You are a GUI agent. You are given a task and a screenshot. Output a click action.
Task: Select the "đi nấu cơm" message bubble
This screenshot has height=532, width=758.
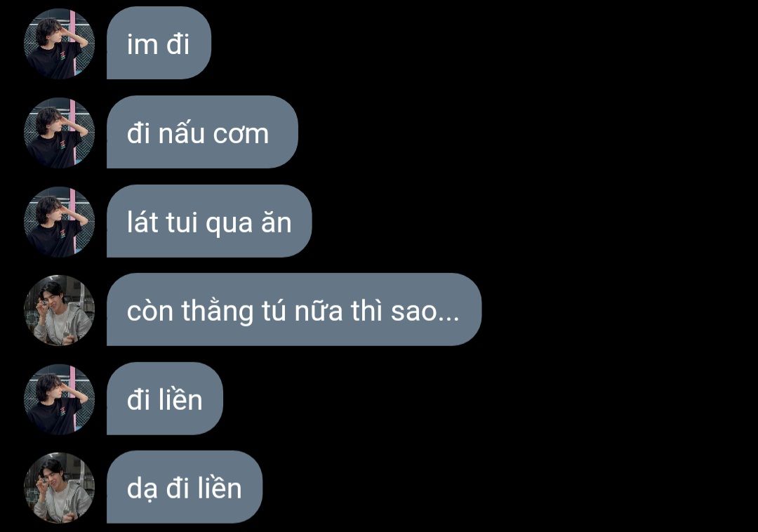click(x=202, y=132)
